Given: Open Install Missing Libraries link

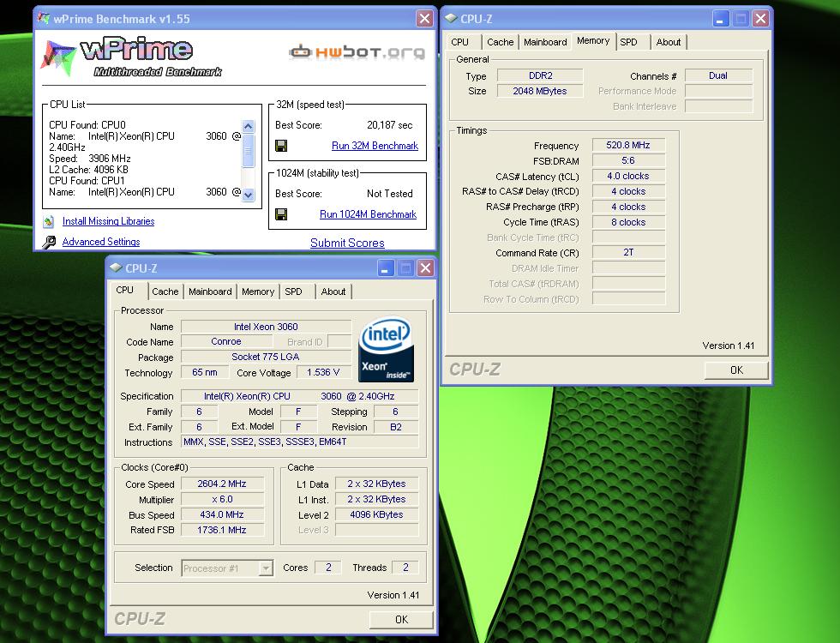Looking at the screenshot, I should pyautogui.click(x=108, y=221).
